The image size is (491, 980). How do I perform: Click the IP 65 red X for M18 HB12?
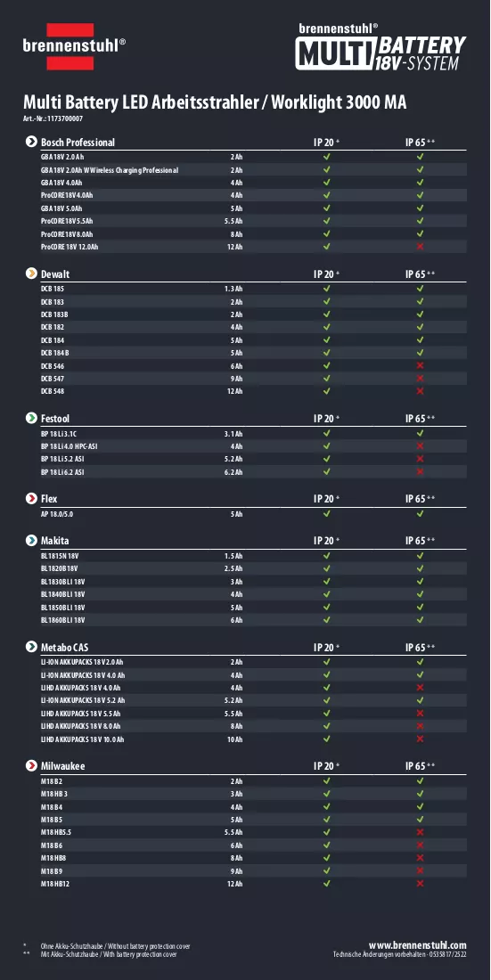(420, 883)
